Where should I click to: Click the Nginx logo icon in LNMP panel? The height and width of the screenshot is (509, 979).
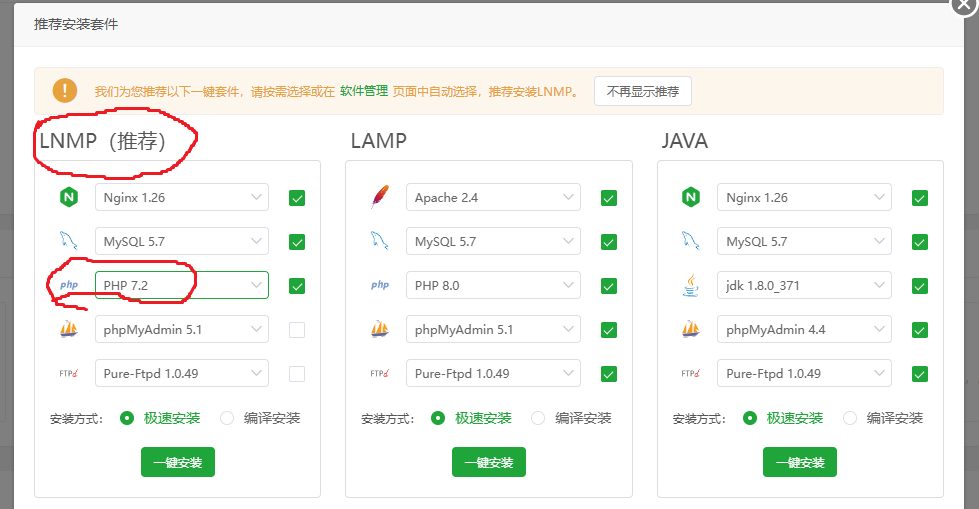[69, 197]
